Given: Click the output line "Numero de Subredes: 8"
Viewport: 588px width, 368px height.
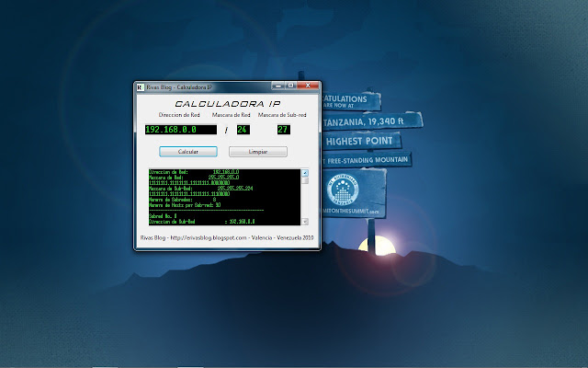Looking at the screenshot, I should pos(183,200).
